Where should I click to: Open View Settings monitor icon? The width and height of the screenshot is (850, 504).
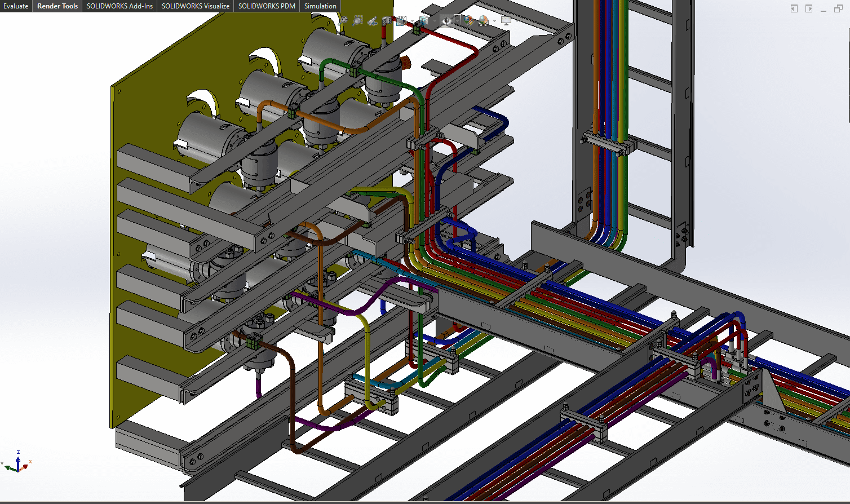pyautogui.click(x=506, y=20)
